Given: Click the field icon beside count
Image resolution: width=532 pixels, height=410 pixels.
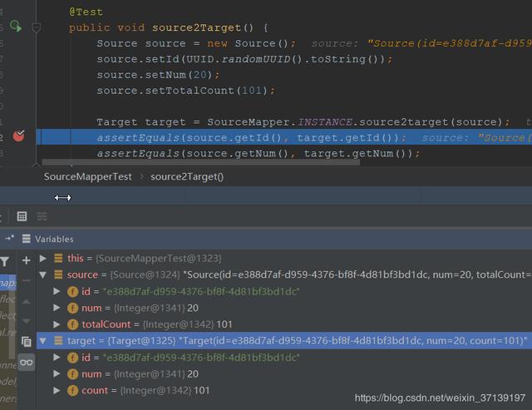Looking at the screenshot, I should point(72,391).
